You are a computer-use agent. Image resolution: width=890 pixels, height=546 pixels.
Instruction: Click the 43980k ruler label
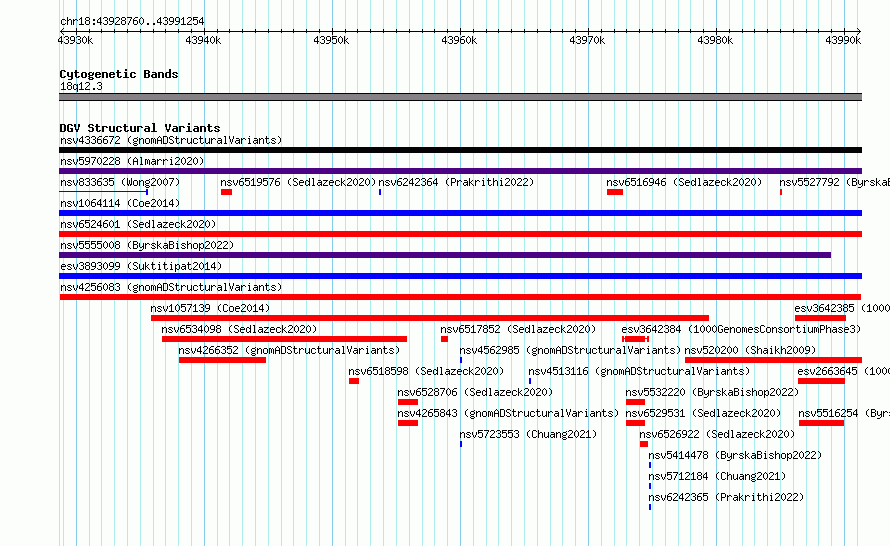(x=715, y=40)
